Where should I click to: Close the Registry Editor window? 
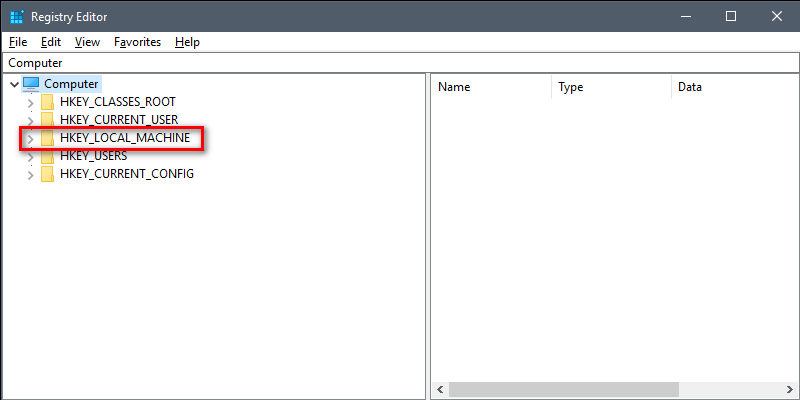click(x=777, y=16)
